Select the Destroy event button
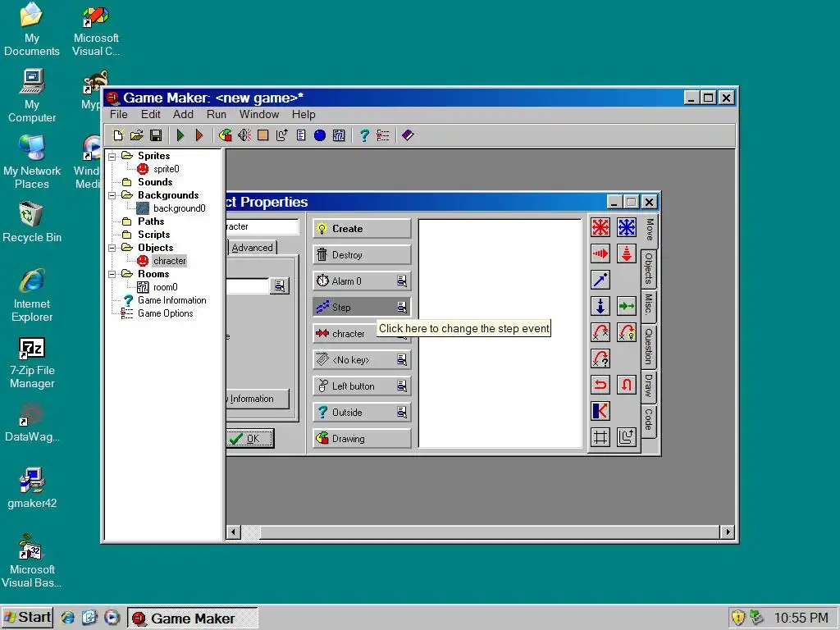The width and height of the screenshot is (840, 630). pyautogui.click(x=362, y=255)
